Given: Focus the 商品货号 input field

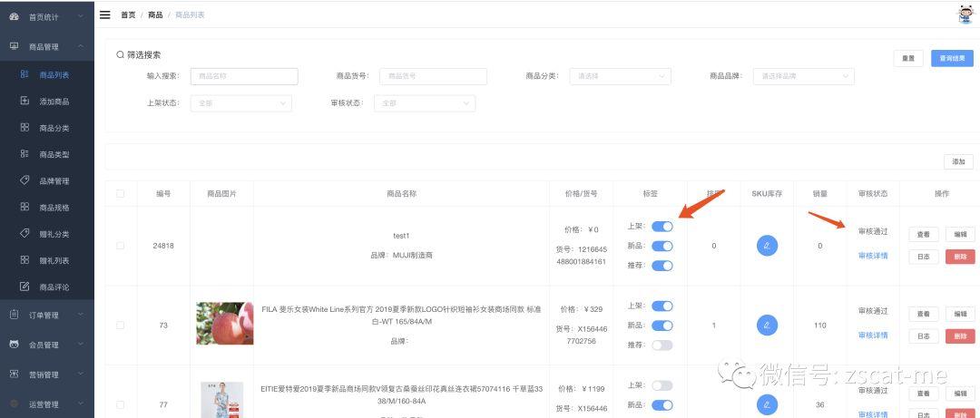Looking at the screenshot, I should (433, 76).
